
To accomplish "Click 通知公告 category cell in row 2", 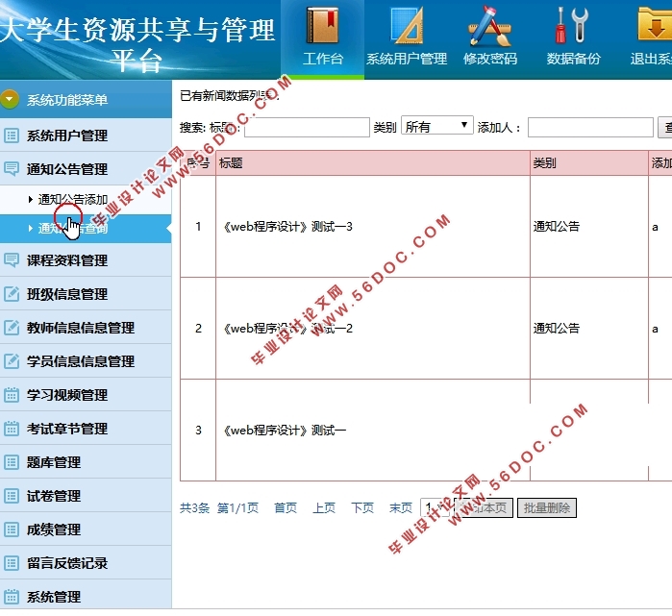I will [557, 328].
